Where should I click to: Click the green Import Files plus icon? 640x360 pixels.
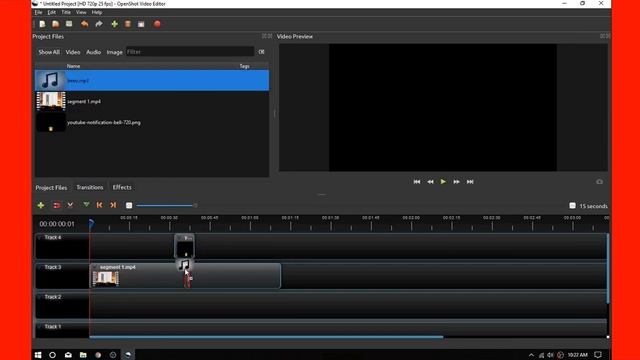click(115, 24)
